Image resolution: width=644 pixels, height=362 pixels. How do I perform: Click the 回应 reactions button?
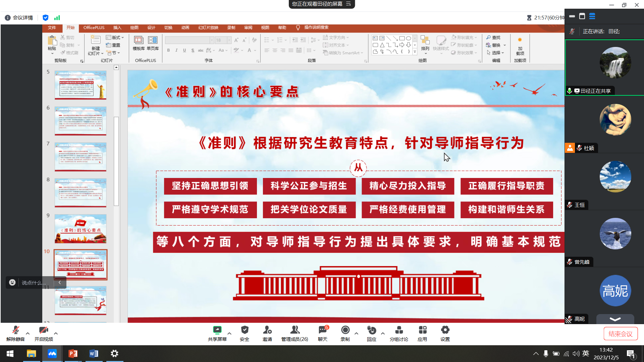(372, 330)
